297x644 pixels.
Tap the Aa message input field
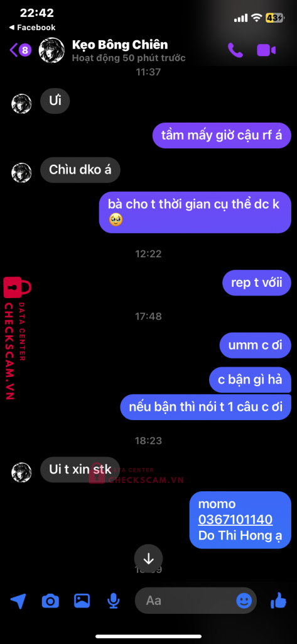point(196,601)
